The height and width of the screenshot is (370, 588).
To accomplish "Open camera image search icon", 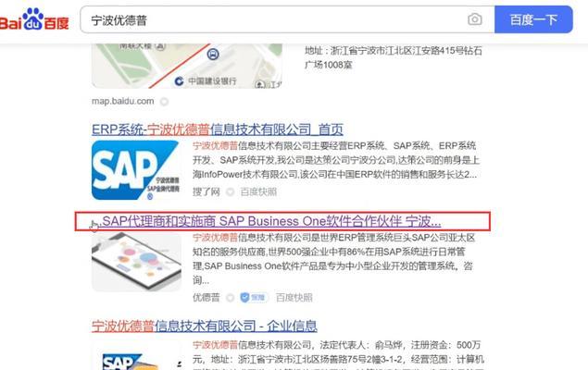I will (x=474, y=19).
